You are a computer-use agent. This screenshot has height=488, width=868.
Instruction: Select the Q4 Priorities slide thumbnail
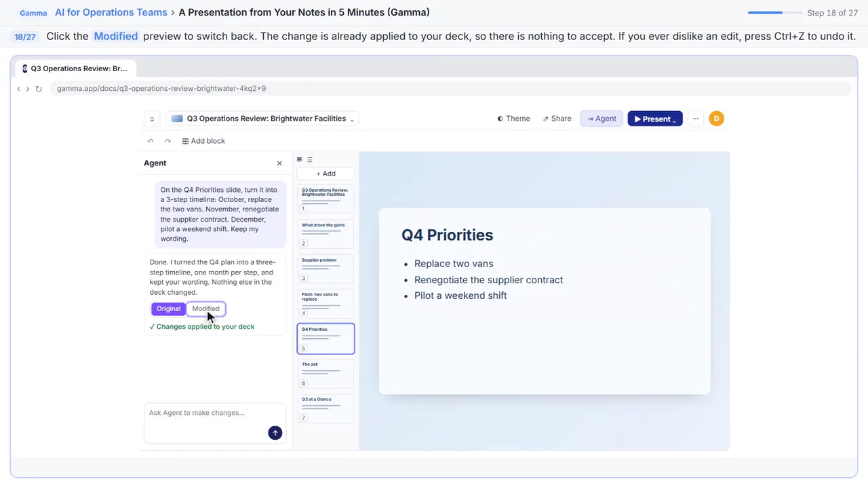click(325, 339)
